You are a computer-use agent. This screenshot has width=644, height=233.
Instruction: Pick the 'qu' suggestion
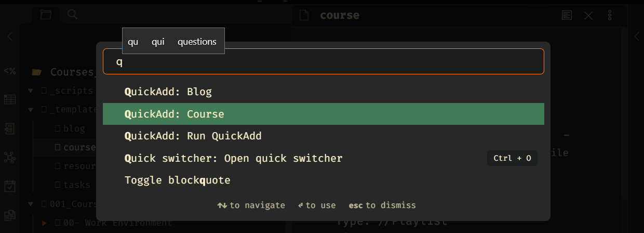(133, 42)
